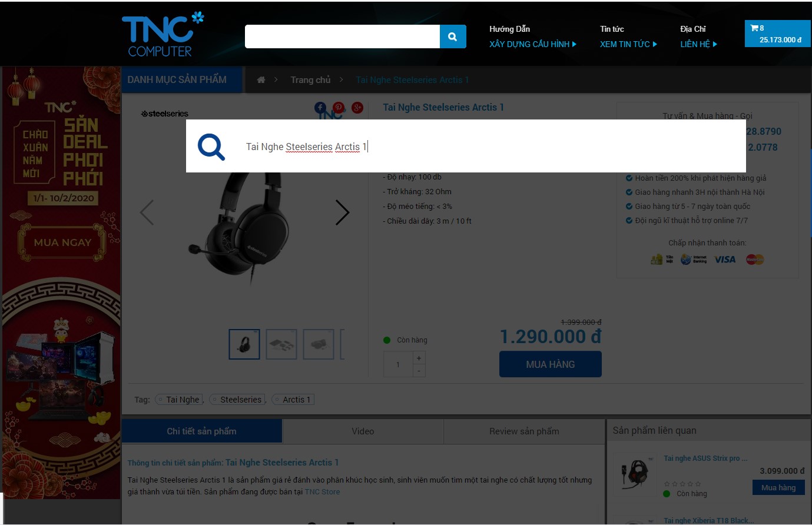Click the large magnifier icon in search overlay
The image size is (812, 525).
(x=211, y=147)
